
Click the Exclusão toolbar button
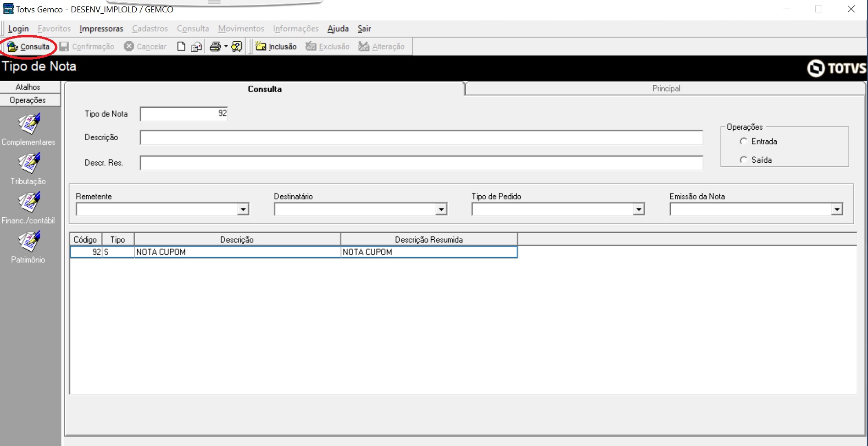(328, 46)
